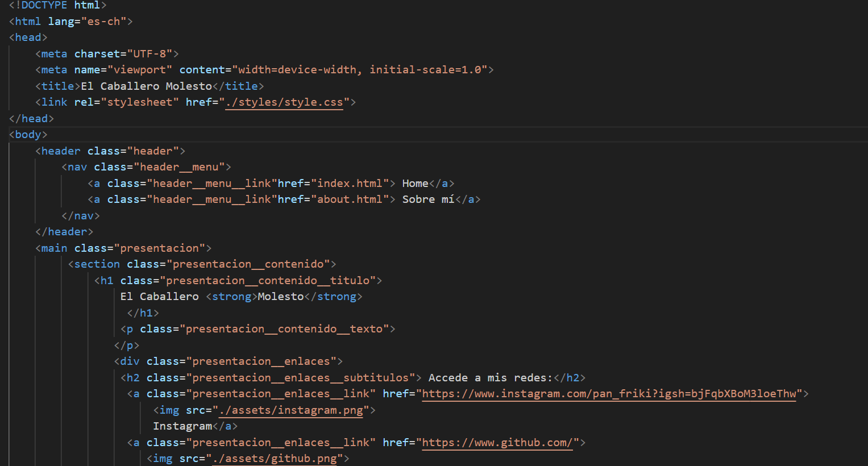Follow the './assets/instagram.png' image path

click(291, 410)
